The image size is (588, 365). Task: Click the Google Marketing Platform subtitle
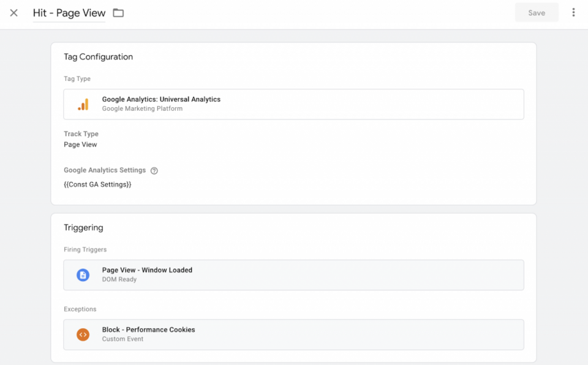(x=142, y=108)
